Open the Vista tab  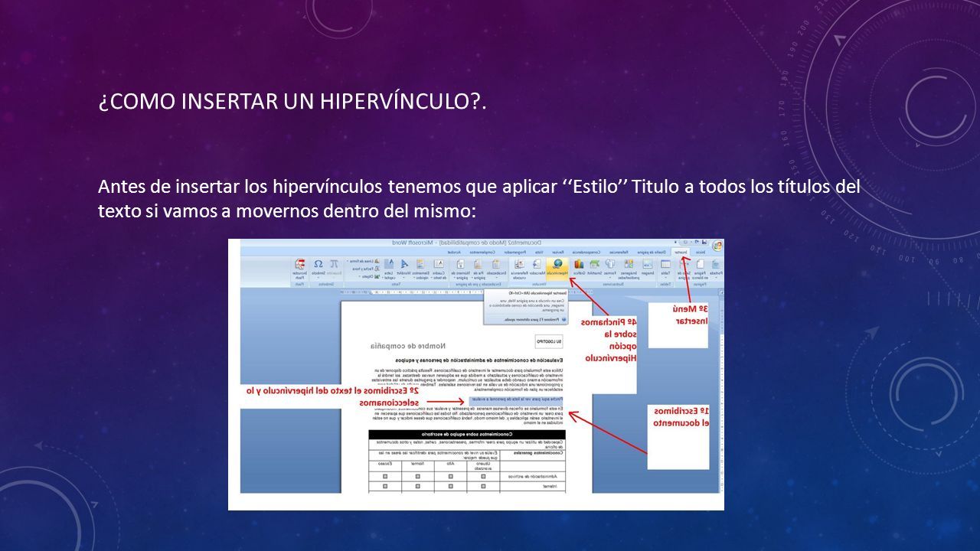(539, 252)
